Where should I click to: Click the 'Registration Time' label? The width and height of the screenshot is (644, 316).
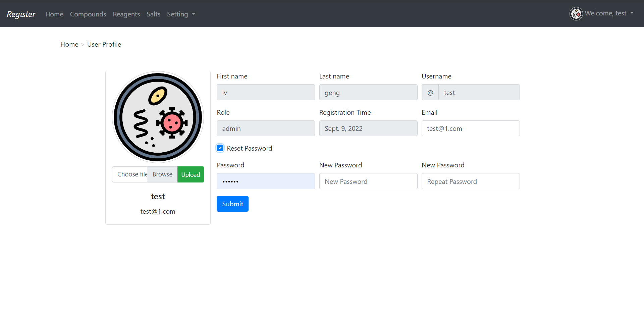point(345,112)
